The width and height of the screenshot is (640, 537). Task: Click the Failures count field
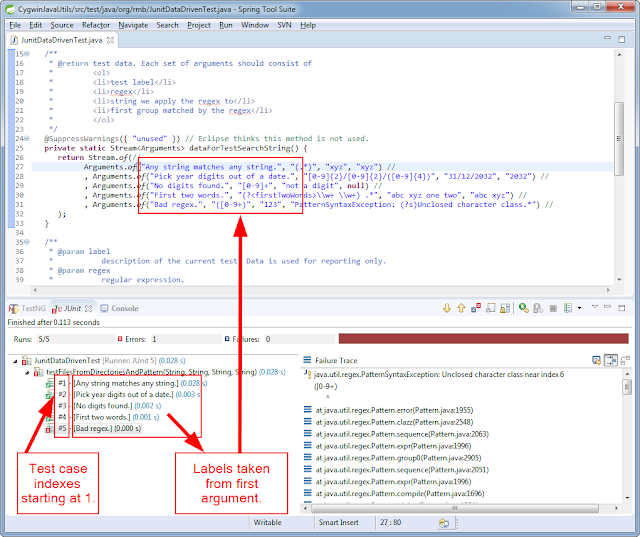299,339
